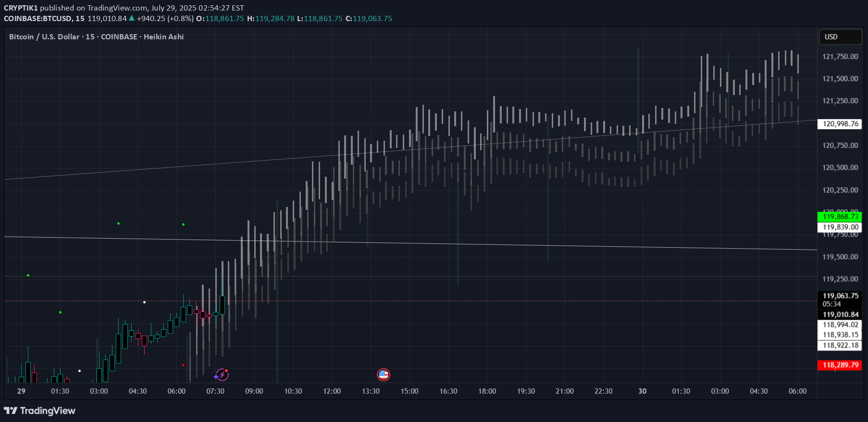868x422 pixels.
Task: Click the 120,998.76 trendline price label
Action: click(x=840, y=124)
